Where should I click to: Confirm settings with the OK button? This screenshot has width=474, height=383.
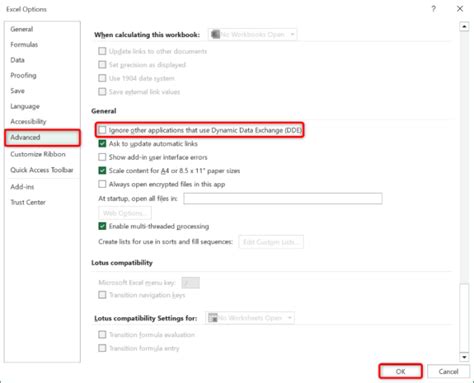click(x=400, y=371)
